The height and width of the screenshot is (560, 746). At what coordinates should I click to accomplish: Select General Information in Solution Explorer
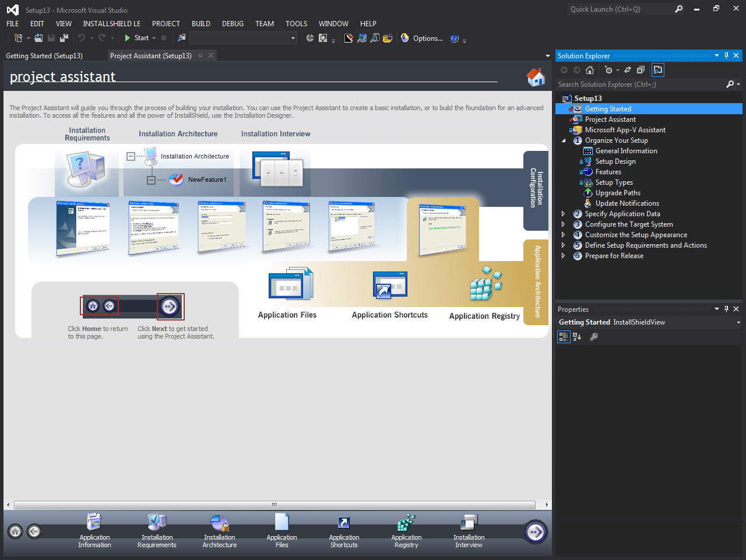tap(626, 151)
